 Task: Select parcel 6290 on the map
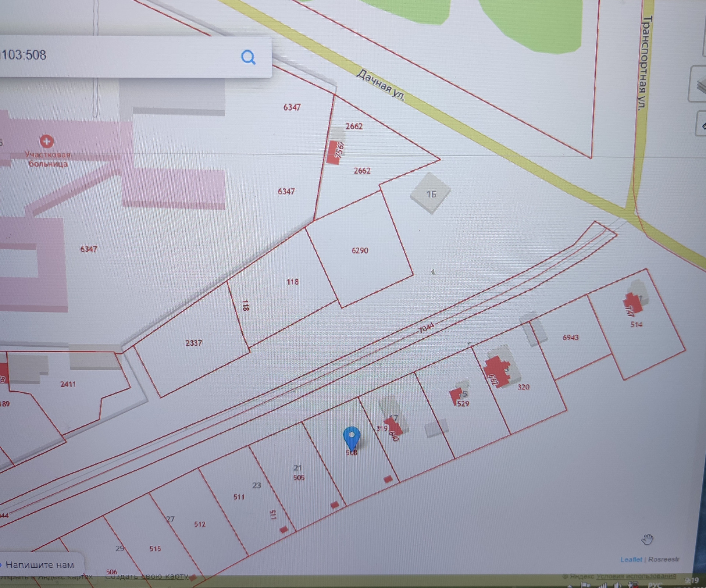point(359,251)
